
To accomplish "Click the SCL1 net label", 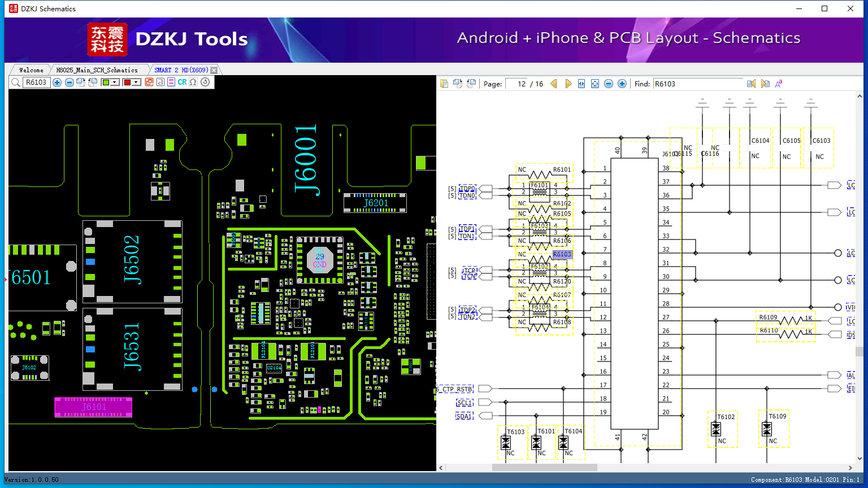I will [464, 403].
